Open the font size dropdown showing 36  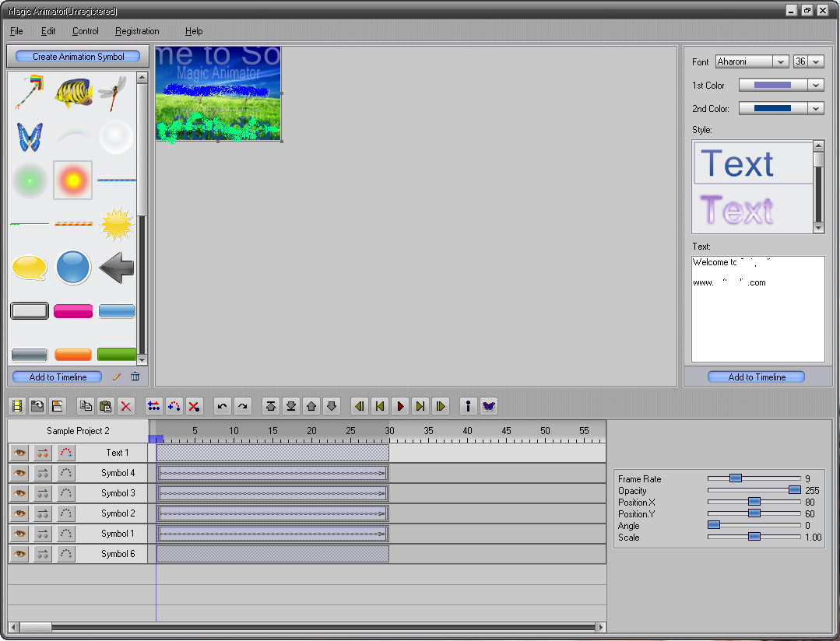click(x=816, y=62)
